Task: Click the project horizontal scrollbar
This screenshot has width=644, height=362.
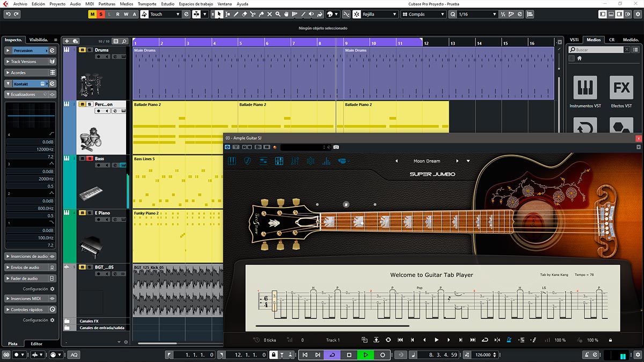Action: [158, 343]
